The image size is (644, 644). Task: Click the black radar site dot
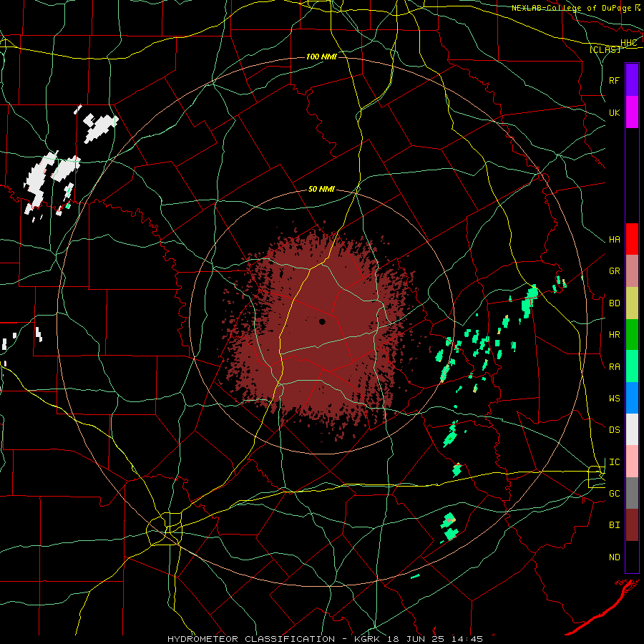[322, 321]
